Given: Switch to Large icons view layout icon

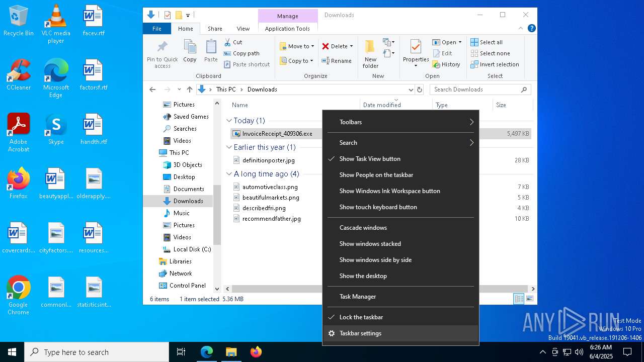Looking at the screenshot, I should pos(529,299).
